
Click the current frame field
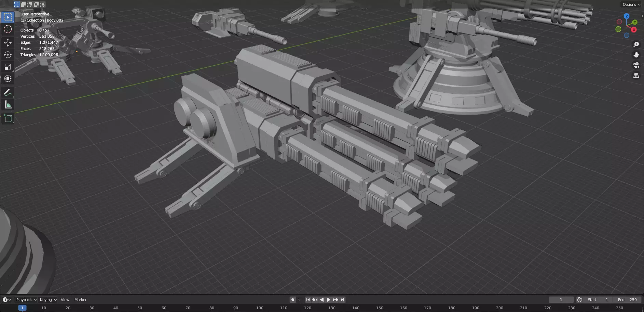[x=561, y=300]
